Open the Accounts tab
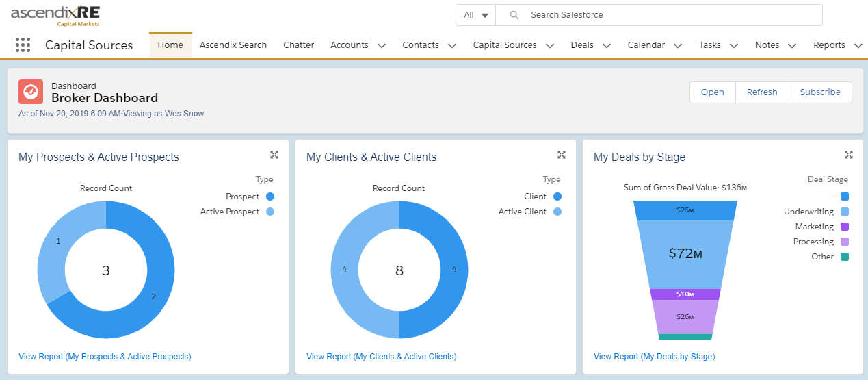Screen dimensions: 868x380 coord(350,45)
